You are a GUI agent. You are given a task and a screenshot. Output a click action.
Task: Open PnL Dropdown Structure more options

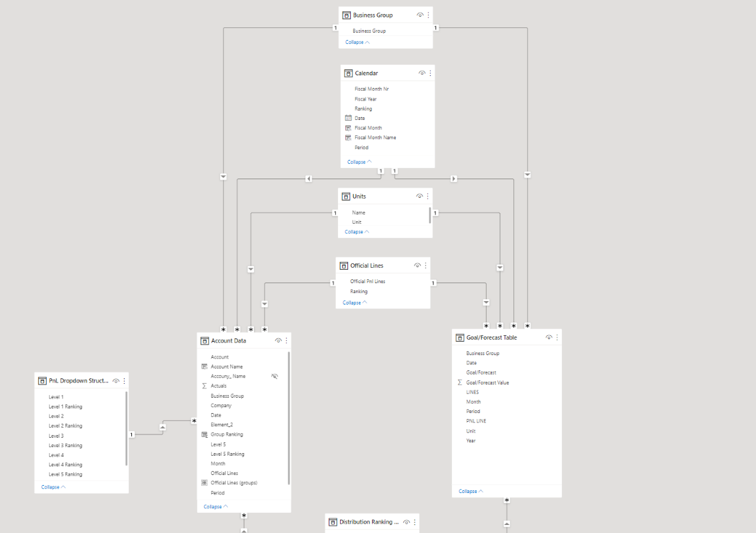pyautogui.click(x=125, y=381)
